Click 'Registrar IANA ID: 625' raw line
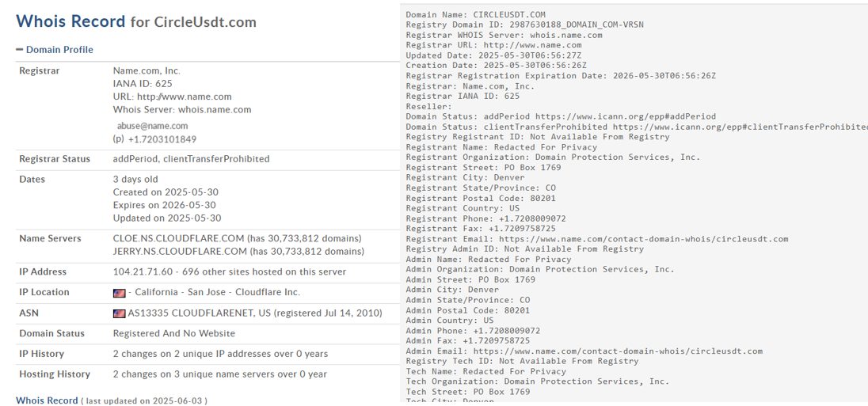The height and width of the screenshot is (406, 868). coord(463,97)
